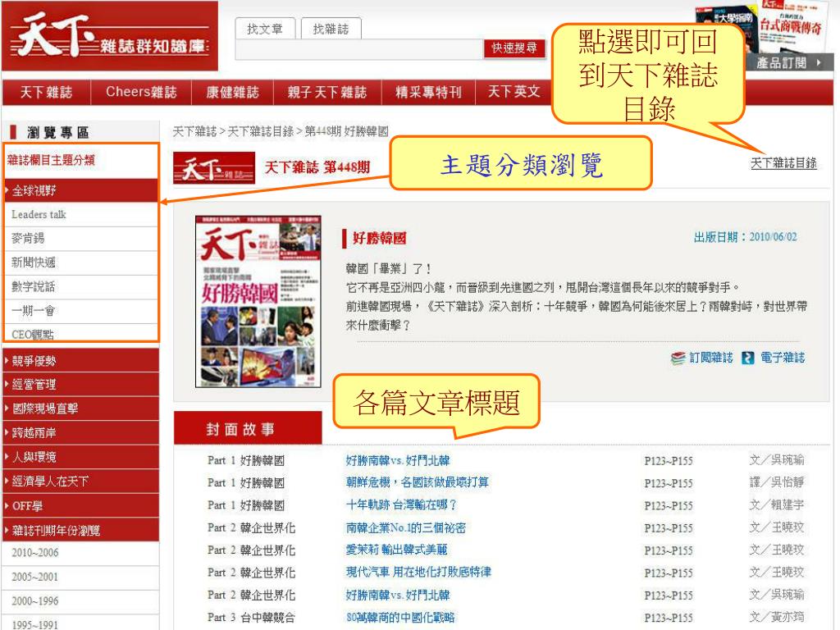840x630 pixels.
Task: Expand the OFF學 category
Action: [x=81, y=505]
